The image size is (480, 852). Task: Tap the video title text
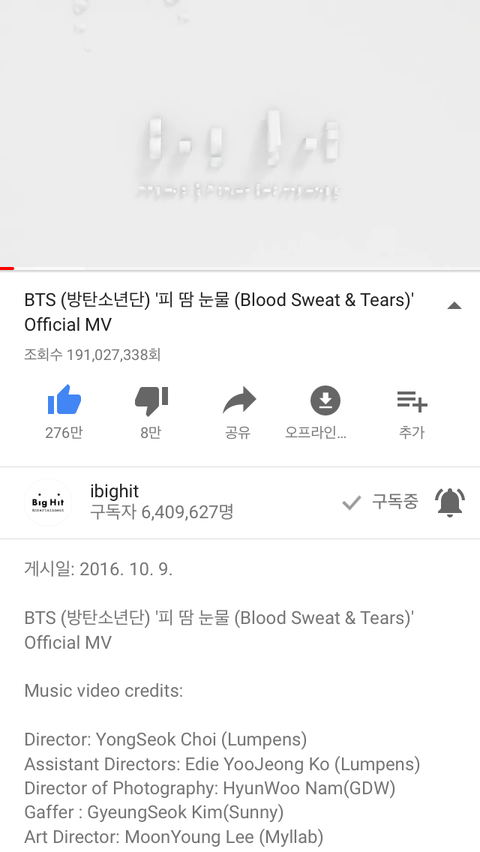pos(219,312)
